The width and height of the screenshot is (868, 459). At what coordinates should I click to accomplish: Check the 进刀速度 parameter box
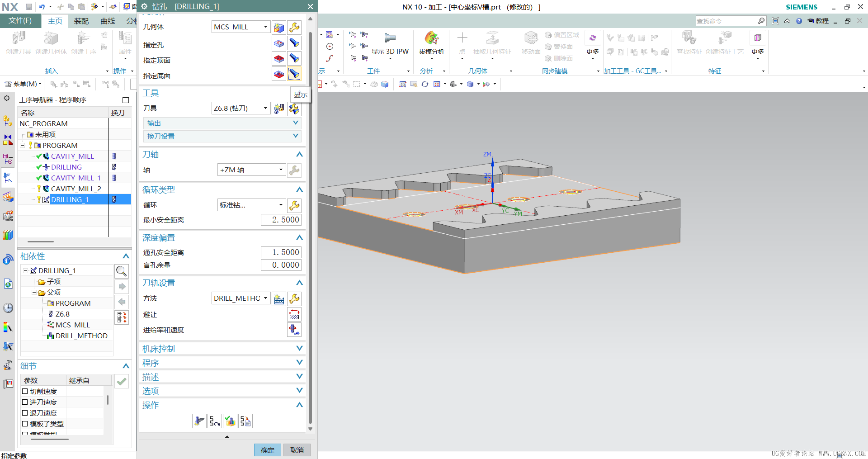point(25,402)
